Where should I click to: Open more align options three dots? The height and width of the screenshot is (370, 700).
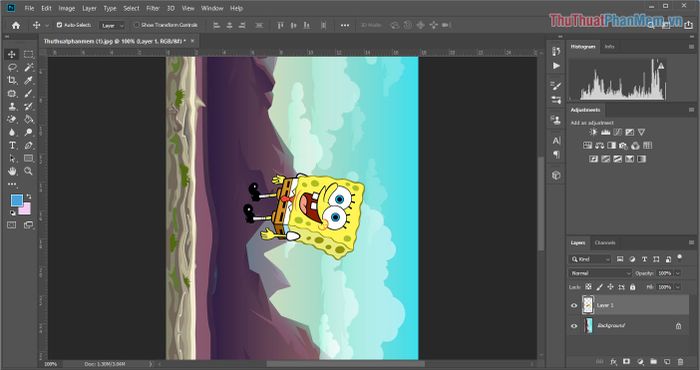point(345,25)
